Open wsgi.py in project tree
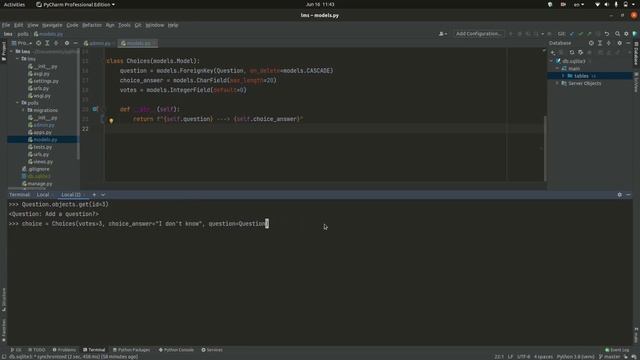640x360 pixels. pyautogui.click(x=39, y=96)
